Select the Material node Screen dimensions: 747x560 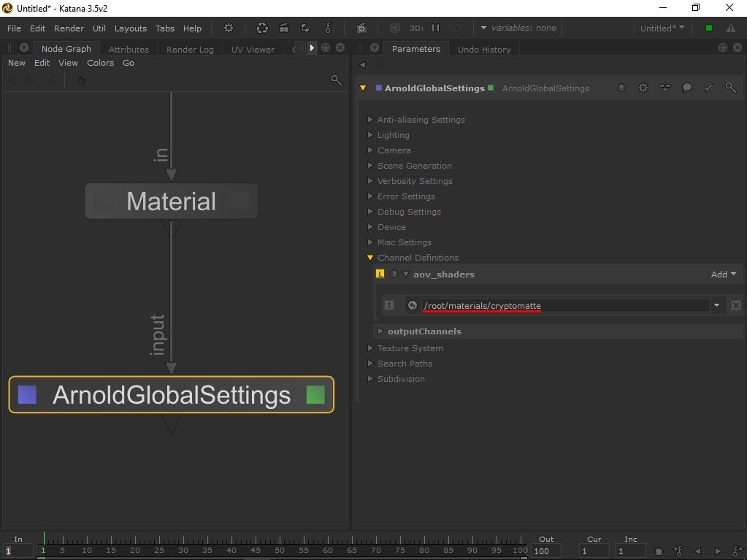tap(171, 201)
